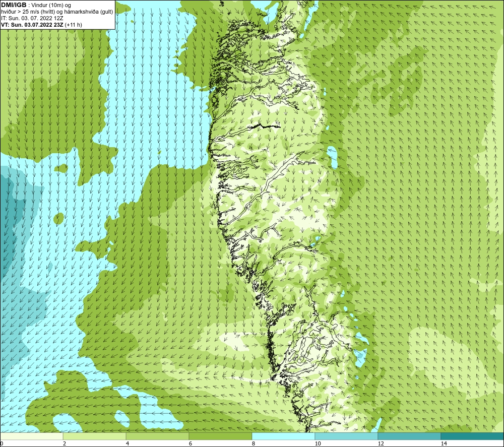Click the light green 2–4 legend swatch
This screenshot has height=447, width=504.
tap(95, 436)
